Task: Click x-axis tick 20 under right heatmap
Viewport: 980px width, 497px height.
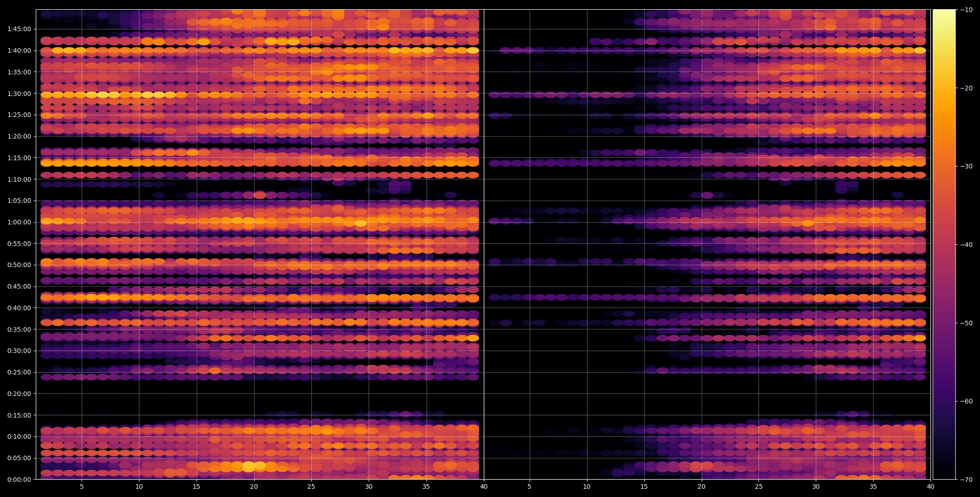Action: coord(701,487)
